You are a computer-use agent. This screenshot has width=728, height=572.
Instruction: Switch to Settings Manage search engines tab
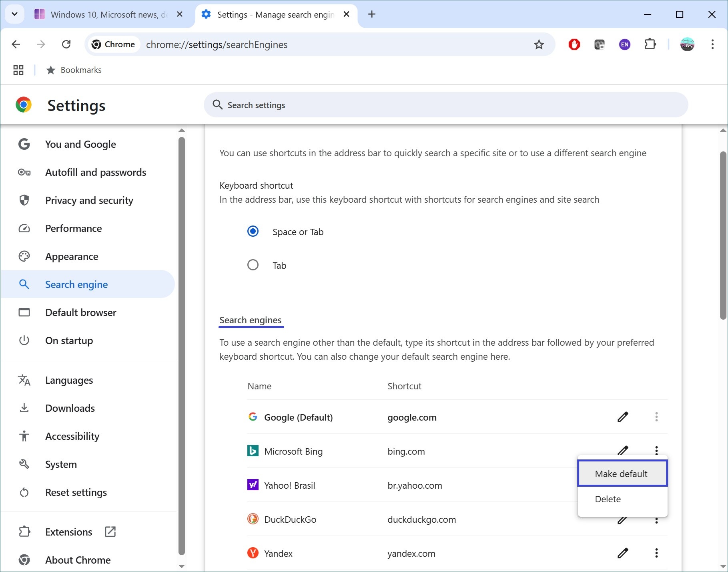pos(275,14)
